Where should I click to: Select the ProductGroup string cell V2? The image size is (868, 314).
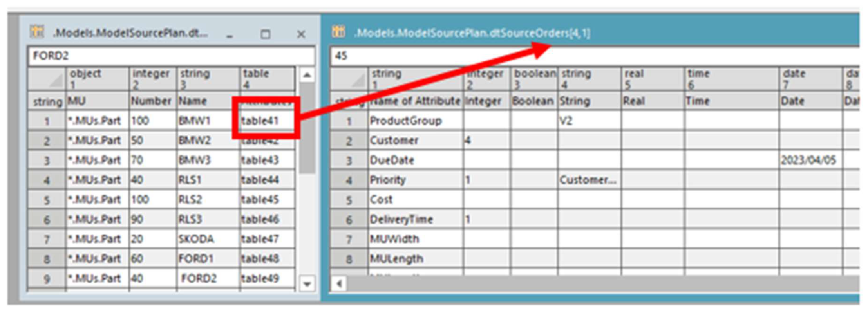[x=589, y=121]
